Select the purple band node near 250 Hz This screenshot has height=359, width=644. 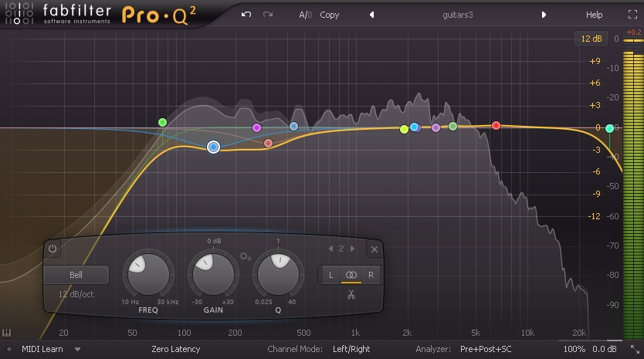(256, 127)
